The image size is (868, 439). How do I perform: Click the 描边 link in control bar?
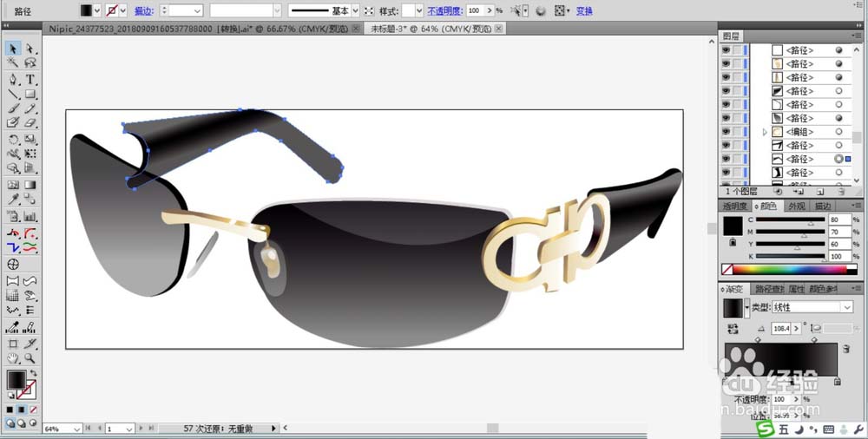point(144,10)
